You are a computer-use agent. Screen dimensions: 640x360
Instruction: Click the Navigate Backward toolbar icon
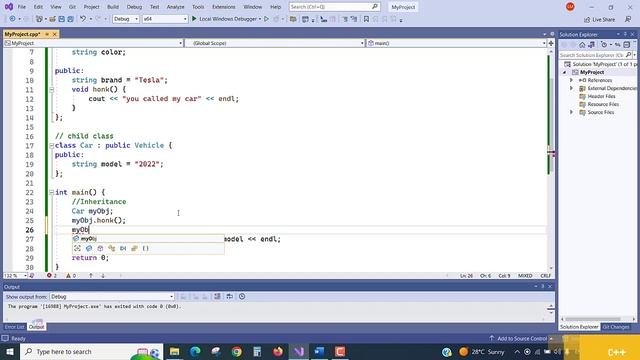[x=13, y=19]
